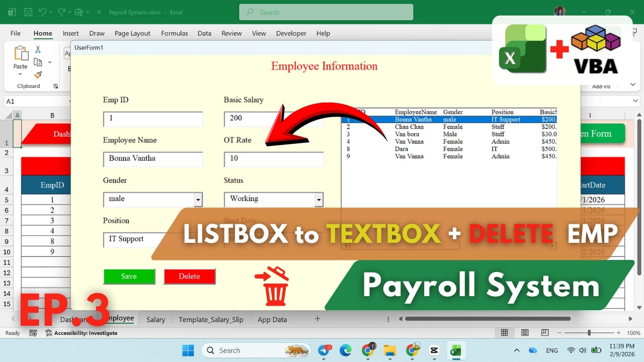This screenshot has width=644, height=362.
Task: Open the Salary sheet tab
Action: (155, 319)
